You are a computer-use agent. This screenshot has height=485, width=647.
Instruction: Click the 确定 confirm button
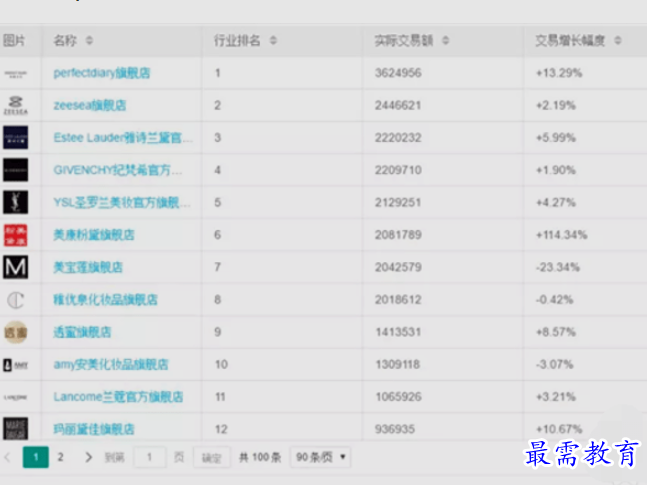[x=211, y=457]
